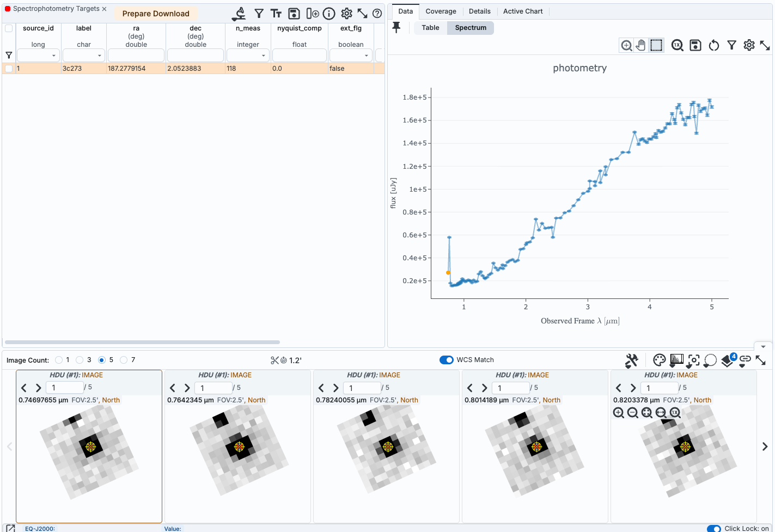Viewport: 775px width, 532px height.
Task: Save the table using the disk icon
Action: coord(294,14)
